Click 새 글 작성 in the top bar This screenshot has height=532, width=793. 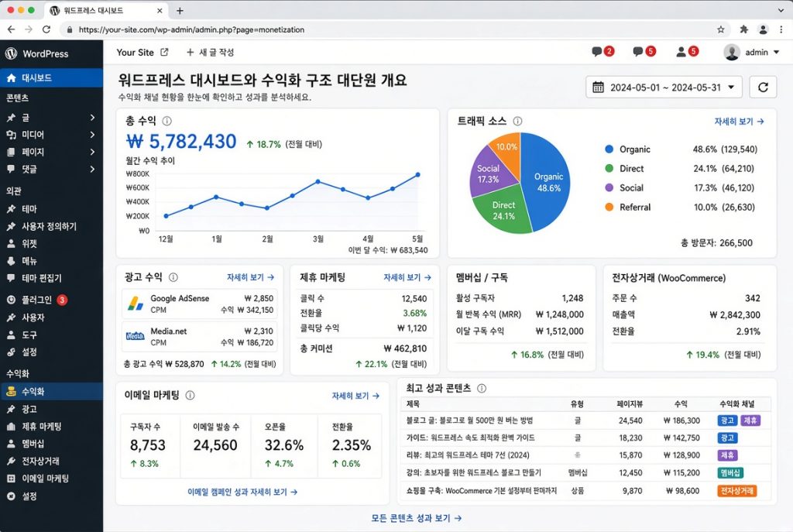point(210,52)
